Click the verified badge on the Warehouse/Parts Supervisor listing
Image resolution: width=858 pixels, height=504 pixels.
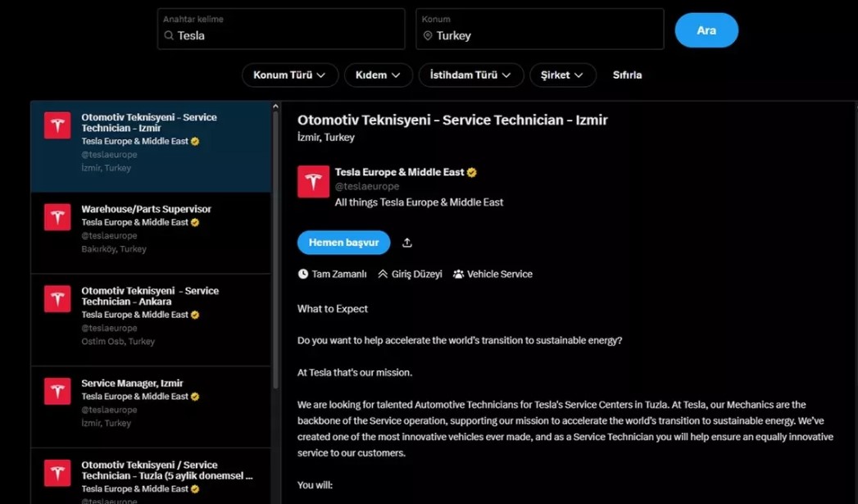(195, 223)
